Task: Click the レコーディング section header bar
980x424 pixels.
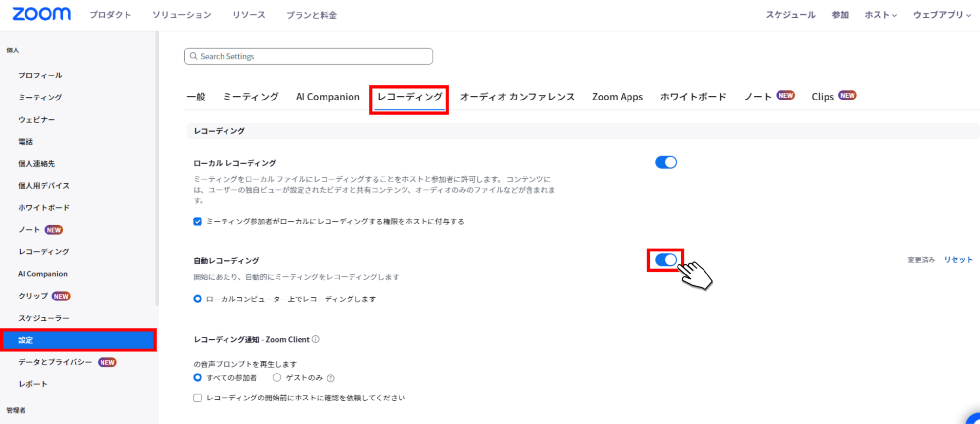Action: (x=583, y=131)
